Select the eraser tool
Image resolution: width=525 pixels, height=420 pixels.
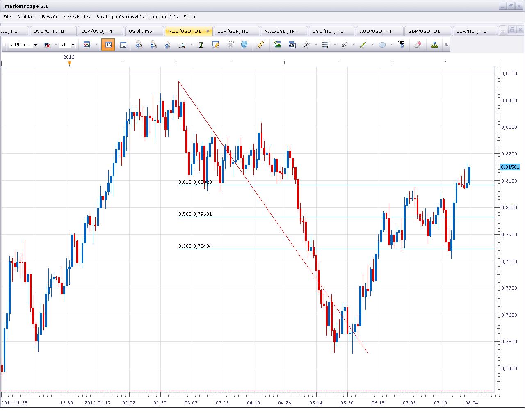[418, 45]
